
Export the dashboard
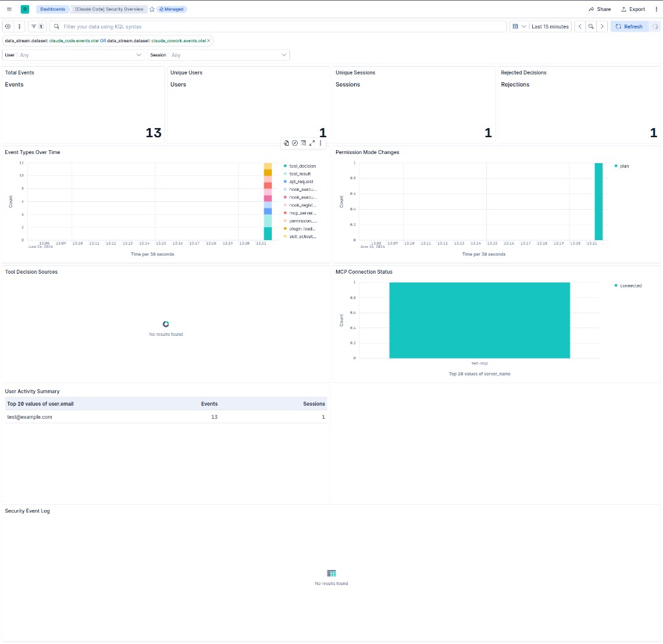(x=633, y=9)
